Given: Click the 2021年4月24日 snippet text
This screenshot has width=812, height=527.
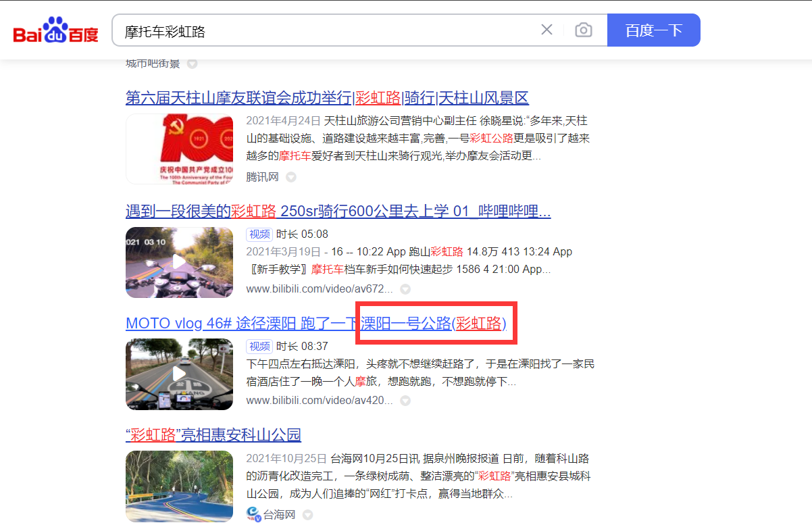Looking at the screenshot, I should tap(283, 121).
